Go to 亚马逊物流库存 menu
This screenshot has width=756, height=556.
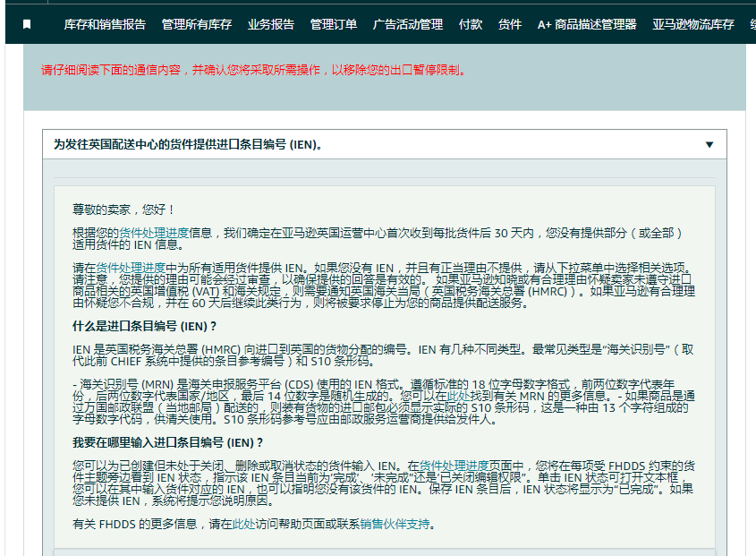click(693, 24)
